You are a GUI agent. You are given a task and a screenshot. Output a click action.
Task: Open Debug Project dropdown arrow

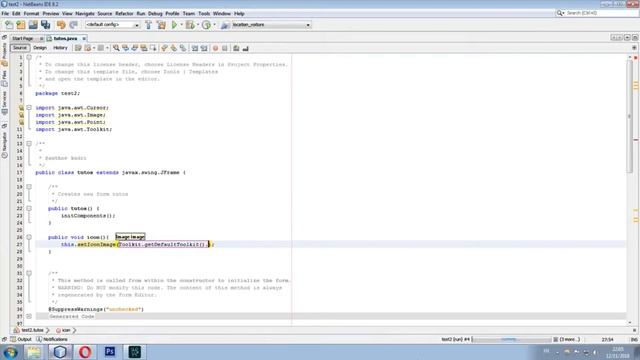(198, 25)
